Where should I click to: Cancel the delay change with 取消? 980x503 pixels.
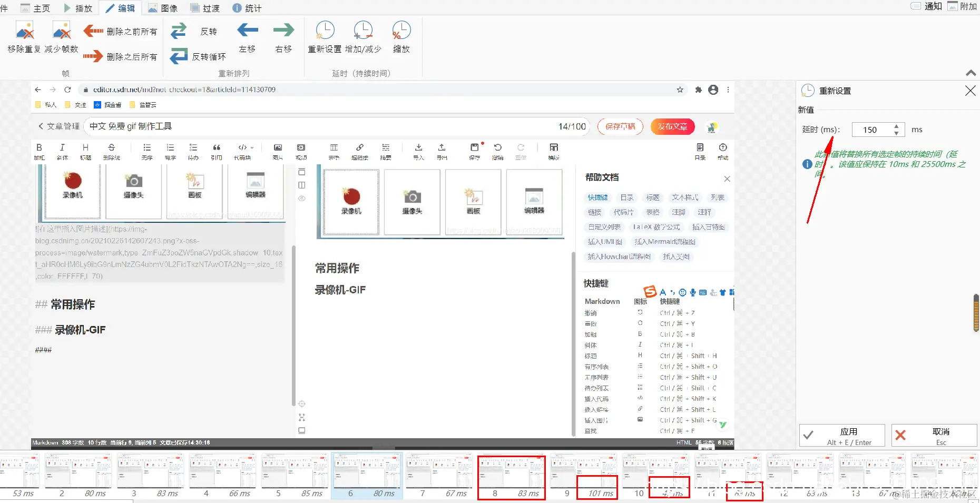(934, 436)
